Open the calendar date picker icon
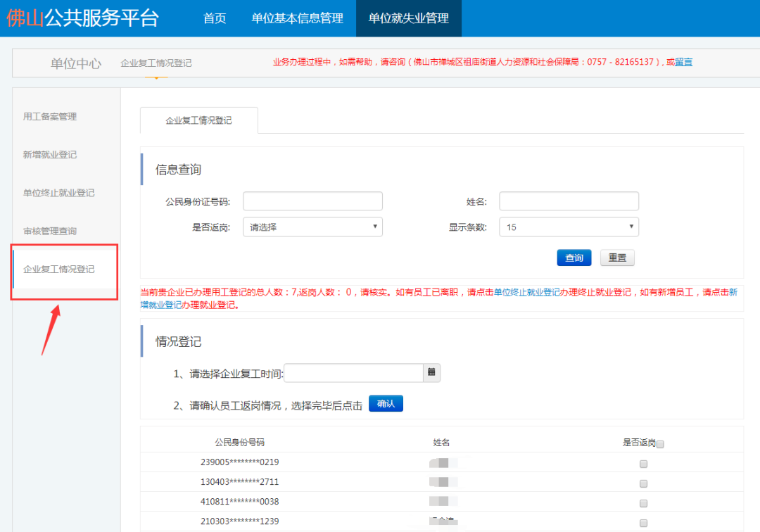 (x=431, y=372)
